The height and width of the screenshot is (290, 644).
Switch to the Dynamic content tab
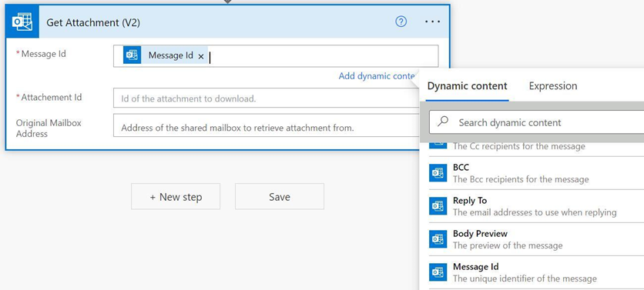(x=467, y=86)
